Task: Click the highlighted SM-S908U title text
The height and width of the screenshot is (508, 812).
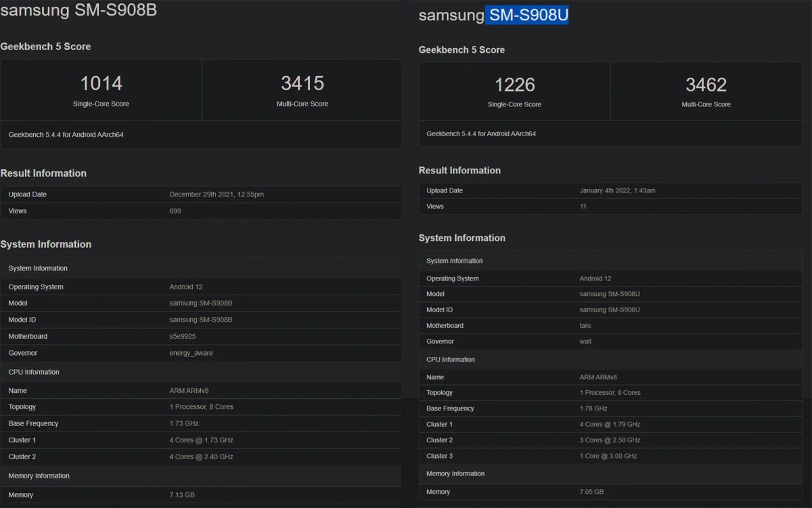Action: point(528,15)
